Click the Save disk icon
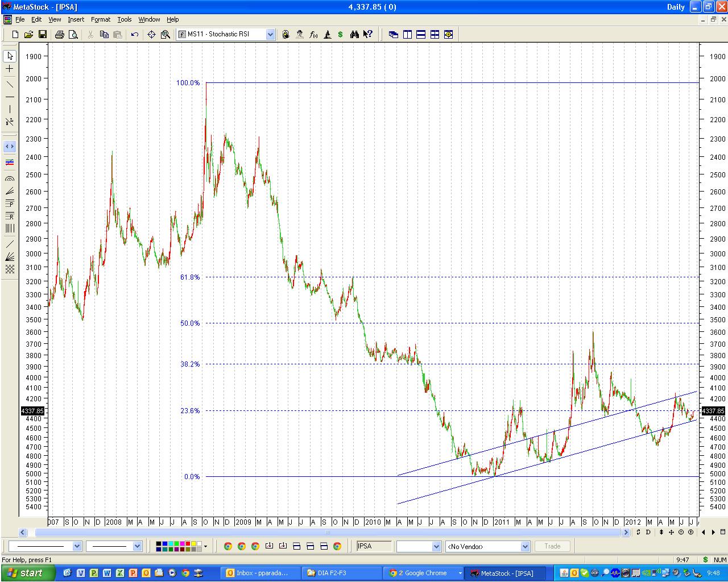 tap(43, 35)
